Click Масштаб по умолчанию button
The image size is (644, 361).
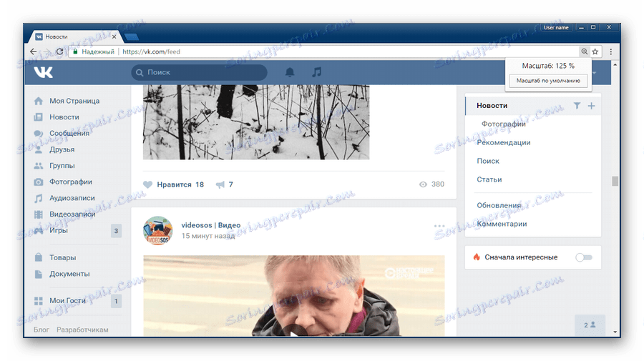click(x=548, y=80)
